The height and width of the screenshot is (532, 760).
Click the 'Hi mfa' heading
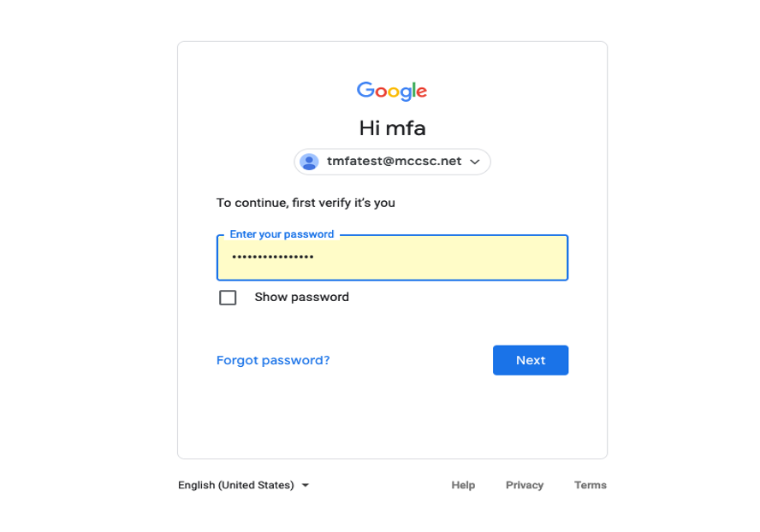coord(392,128)
